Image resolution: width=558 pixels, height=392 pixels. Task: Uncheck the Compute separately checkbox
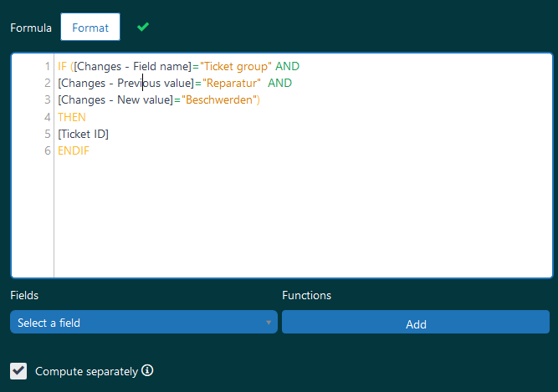18,370
